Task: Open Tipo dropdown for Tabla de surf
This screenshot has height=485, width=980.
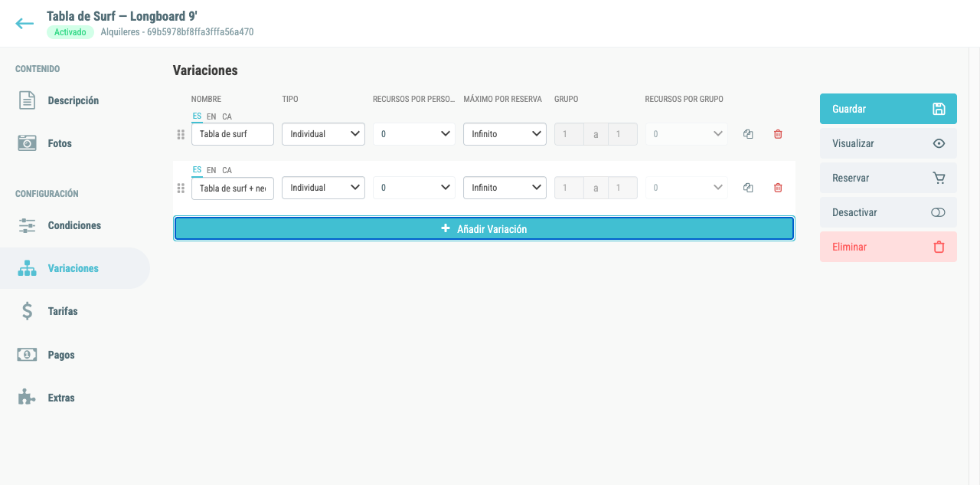Action: (x=323, y=134)
